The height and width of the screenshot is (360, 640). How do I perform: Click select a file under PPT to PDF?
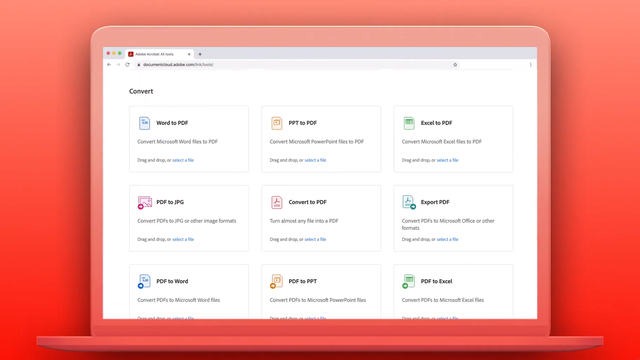pos(315,160)
